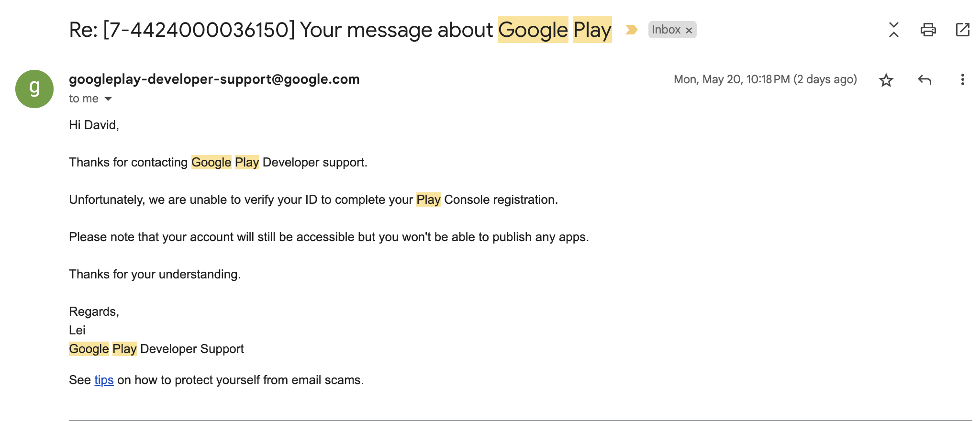Click the green sender avatar
The height and width of the screenshot is (421, 980).
click(x=34, y=89)
